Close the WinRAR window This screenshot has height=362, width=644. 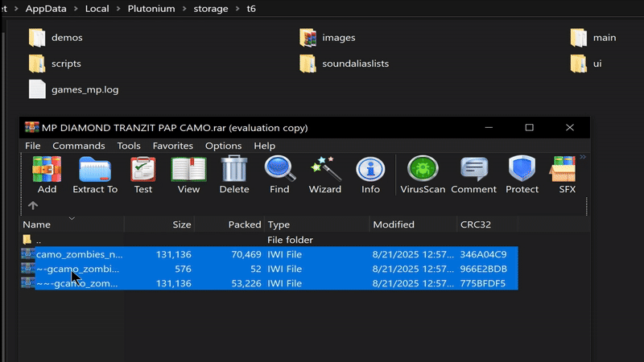pyautogui.click(x=570, y=128)
